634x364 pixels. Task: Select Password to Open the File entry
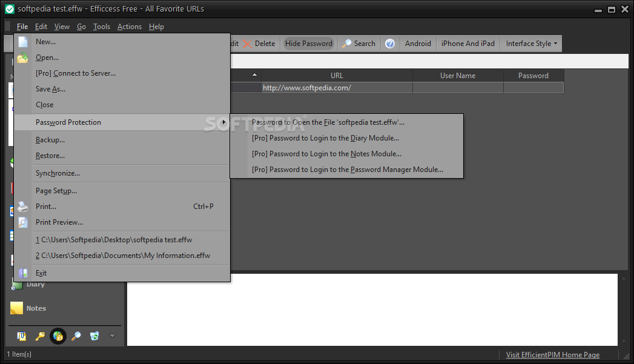[x=346, y=122]
